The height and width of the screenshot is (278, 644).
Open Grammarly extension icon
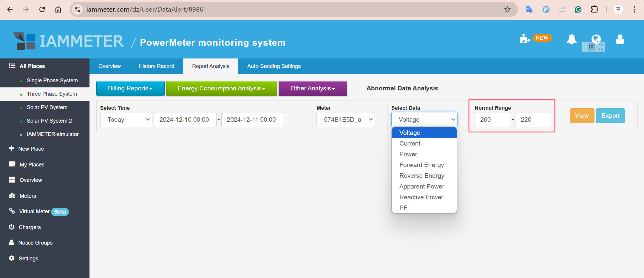578,10
